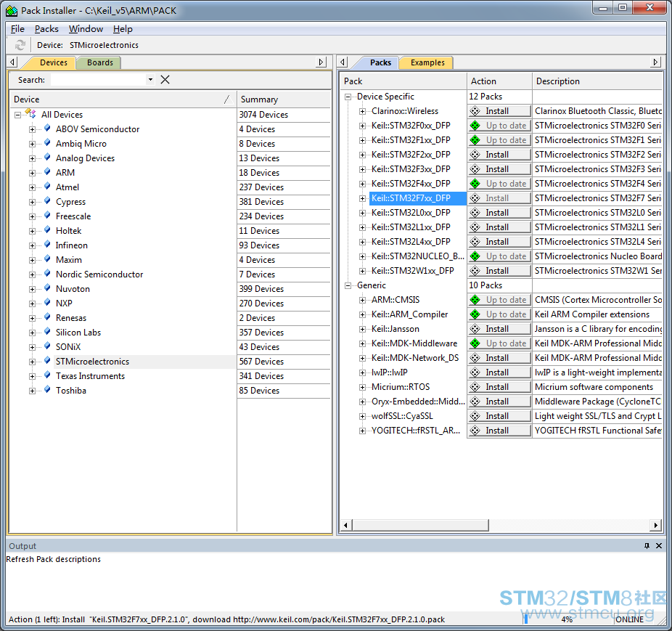
Task: Expand the Texas Instruments node
Action: pyautogui.click(x=32, y=376)
